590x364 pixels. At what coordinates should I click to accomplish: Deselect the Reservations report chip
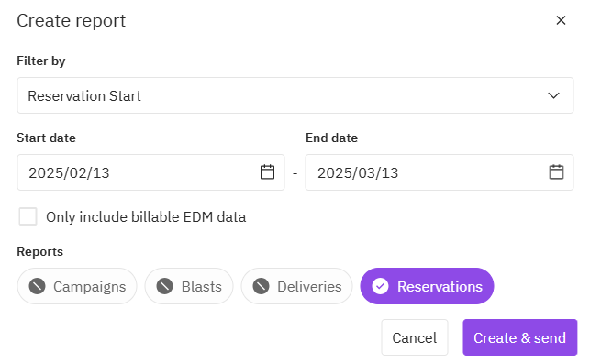pos(427,287)
